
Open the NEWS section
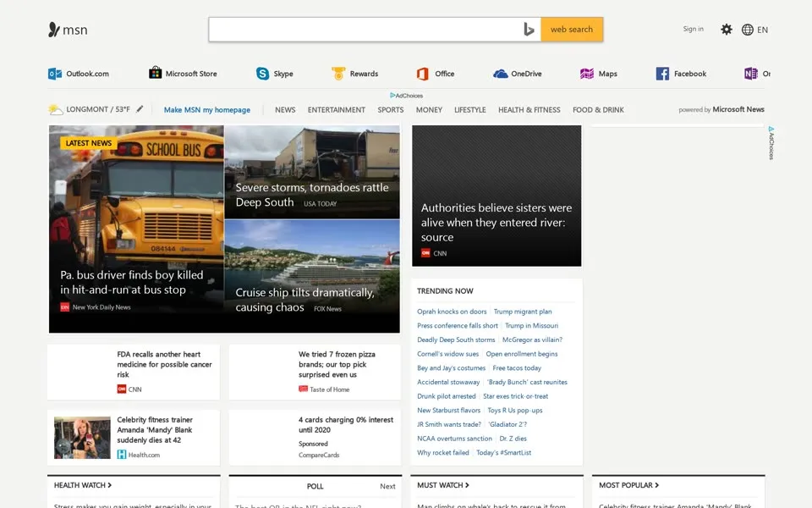285,110
